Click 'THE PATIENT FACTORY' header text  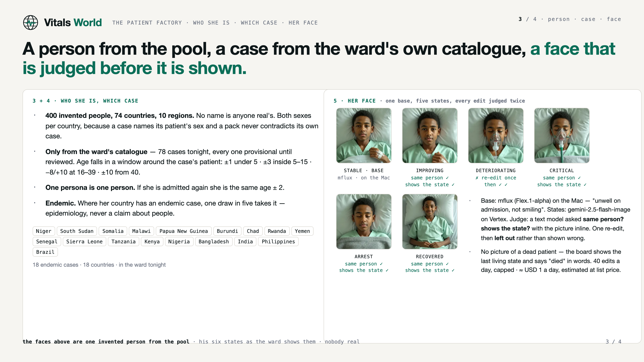click(x=147, y=23)
